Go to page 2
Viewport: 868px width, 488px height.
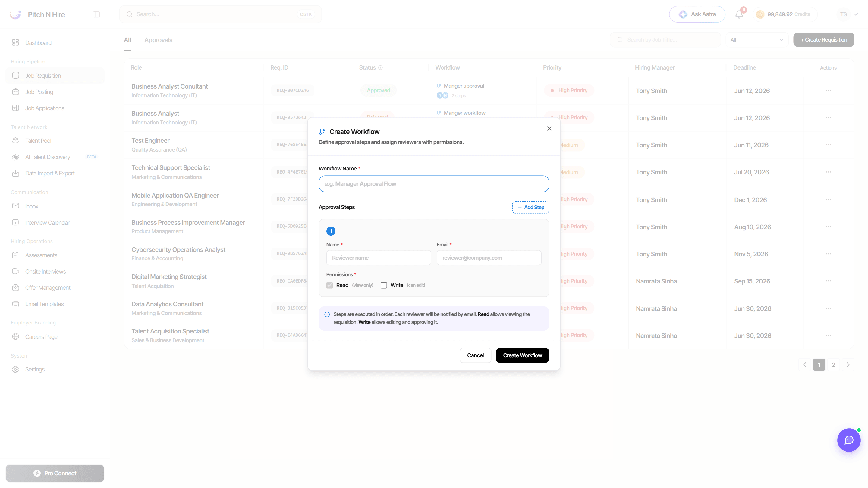point(834,365)
